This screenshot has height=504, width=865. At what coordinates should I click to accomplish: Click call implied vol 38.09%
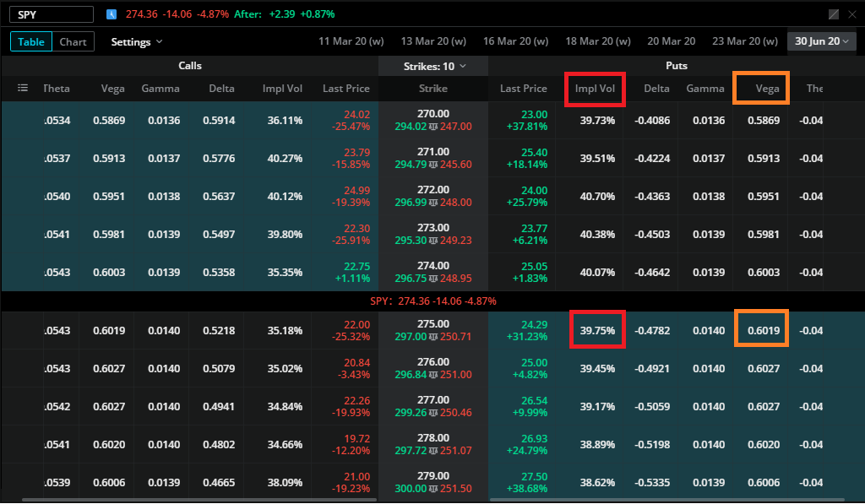[285, 483]
